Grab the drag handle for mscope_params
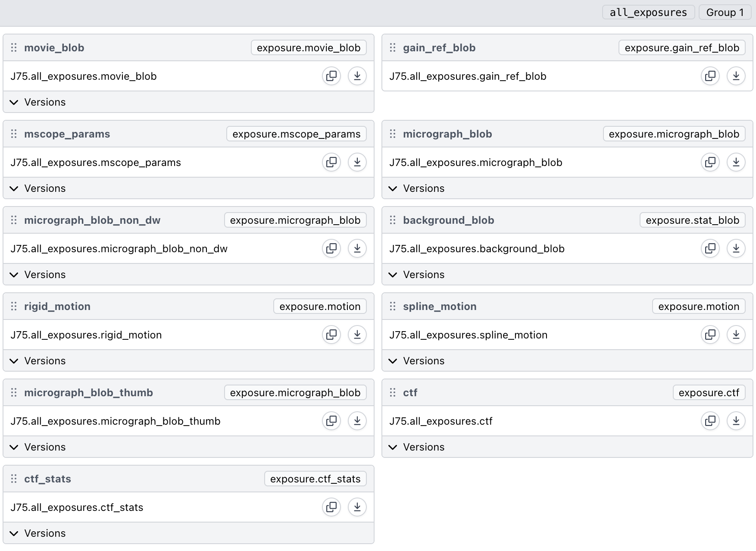756x551 pixels. [x=14, y=134]
